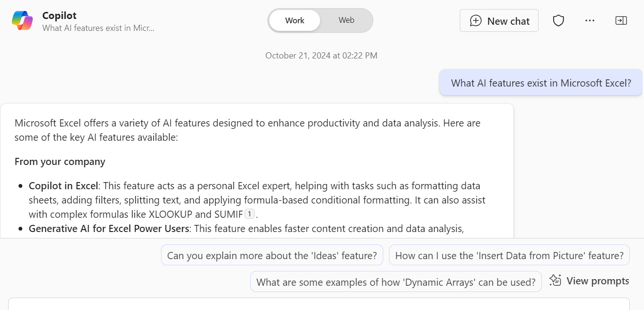Click chat title 'What AI features exist in Micr...'

pyautogui.click(x=98, y=28)
